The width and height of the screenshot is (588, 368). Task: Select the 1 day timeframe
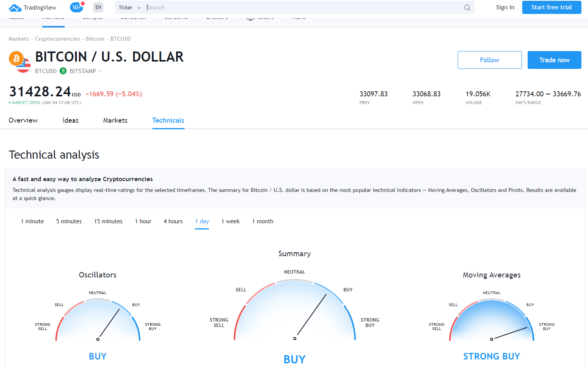[202, 221]
